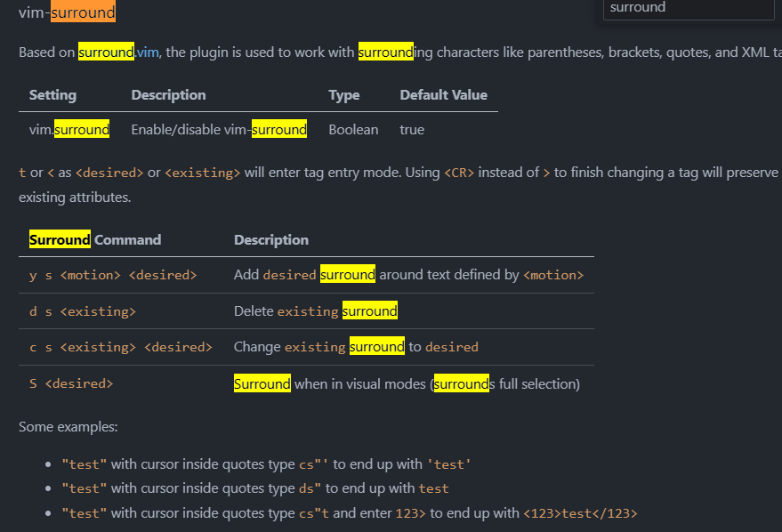This screenshot has height=532, width=782.
Task: Click the "Surround Command" table header
Action: click(95, 240)
